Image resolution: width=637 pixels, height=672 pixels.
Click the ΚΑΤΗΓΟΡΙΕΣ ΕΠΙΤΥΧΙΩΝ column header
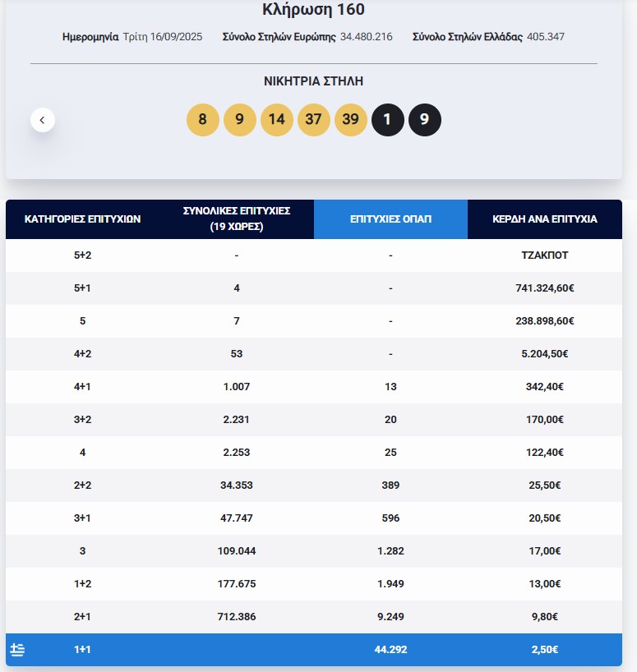[83, 219]
